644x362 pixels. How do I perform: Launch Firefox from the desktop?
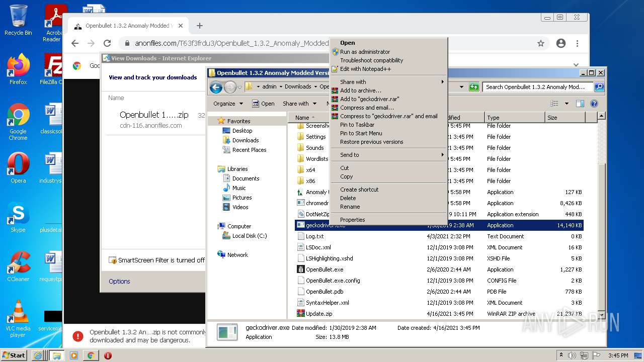click(x=18, y=69)
